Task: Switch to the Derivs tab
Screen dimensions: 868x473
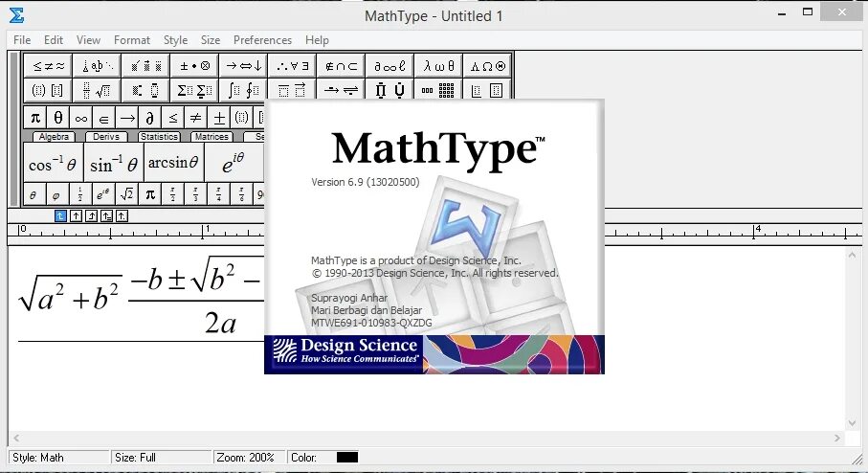Action: pyautogui.click(x=105, y=137)
